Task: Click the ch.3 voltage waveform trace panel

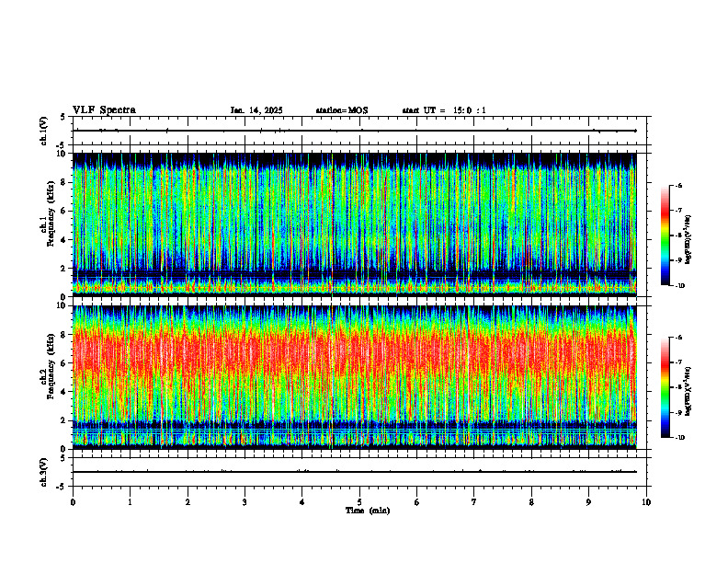Action: click(x=359, y=472)
